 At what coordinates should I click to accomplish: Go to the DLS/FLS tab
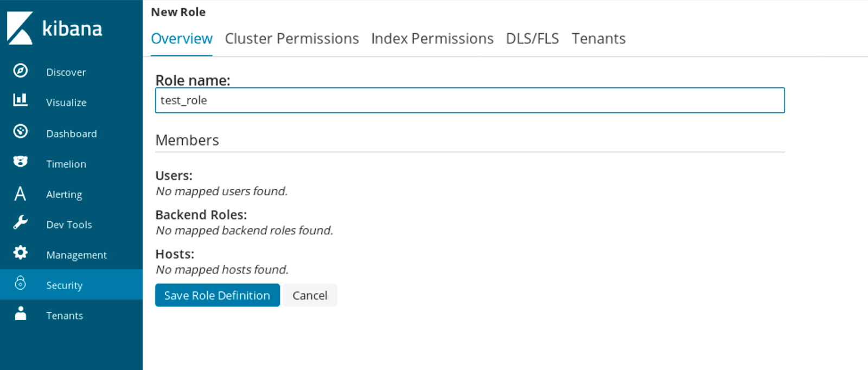click(532, 39)
